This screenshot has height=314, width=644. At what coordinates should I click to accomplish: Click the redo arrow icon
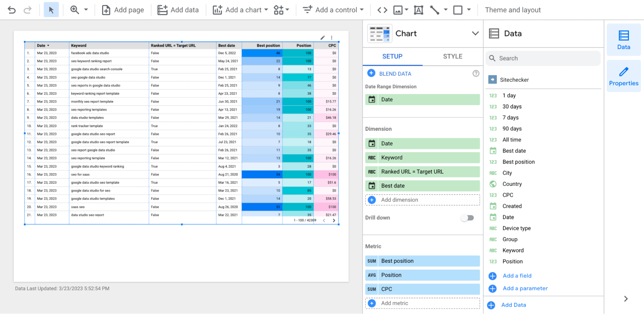click(x=28, y=10)
